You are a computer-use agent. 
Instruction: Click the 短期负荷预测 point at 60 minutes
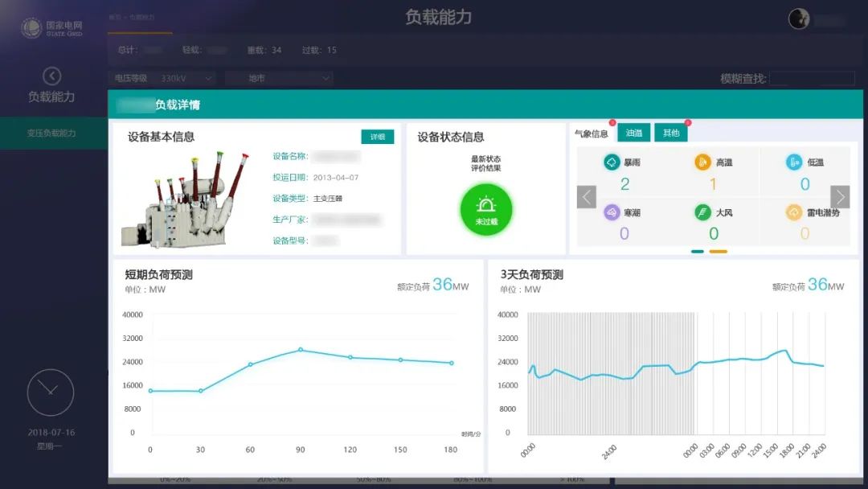tap(250, 364)
